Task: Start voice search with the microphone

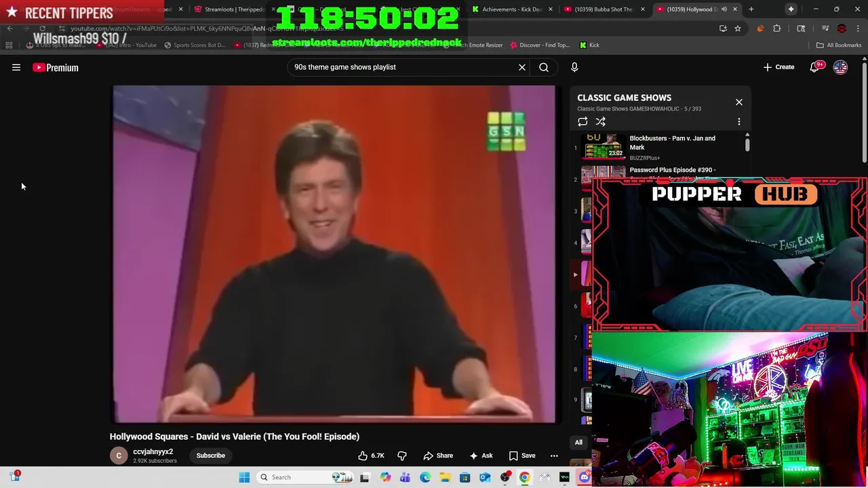Action: point(574,67)
